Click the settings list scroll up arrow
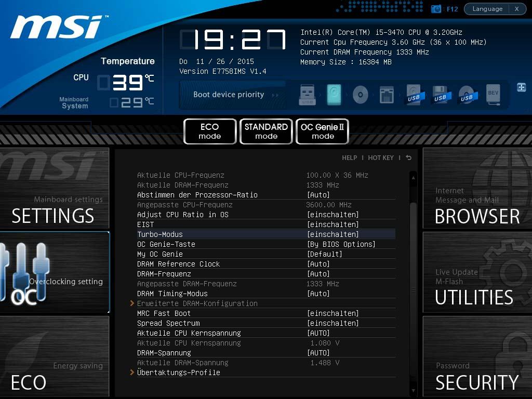 413,178
